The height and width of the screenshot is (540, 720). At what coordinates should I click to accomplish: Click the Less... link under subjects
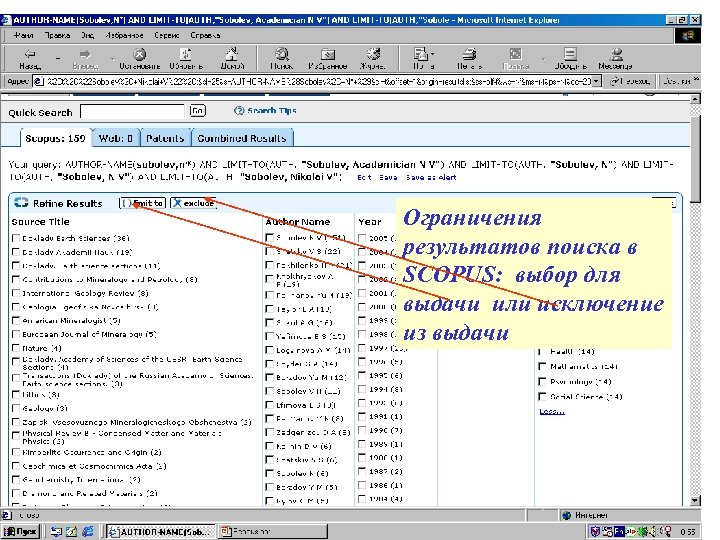(x=551, y=411)
